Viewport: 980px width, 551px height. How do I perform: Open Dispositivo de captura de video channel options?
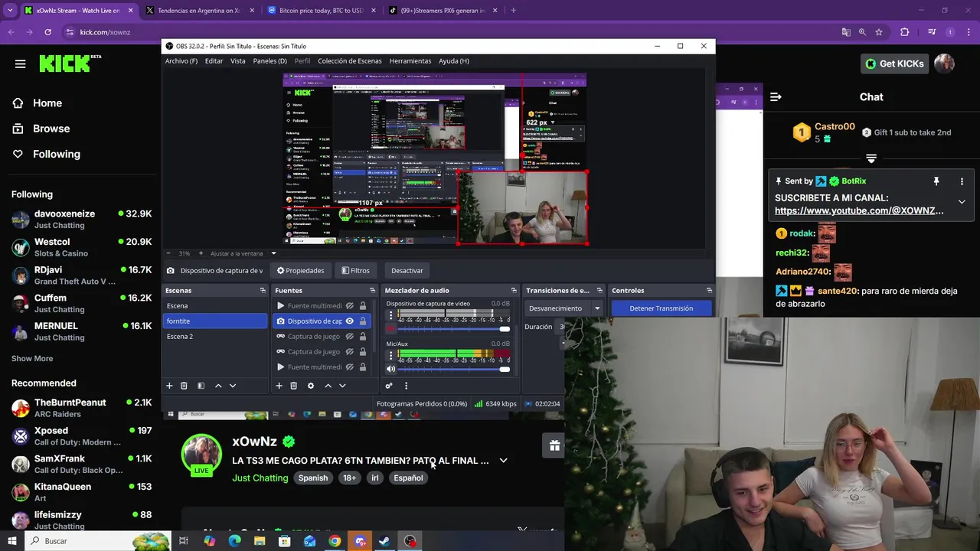pyautogui.click(x=390, y=315)
